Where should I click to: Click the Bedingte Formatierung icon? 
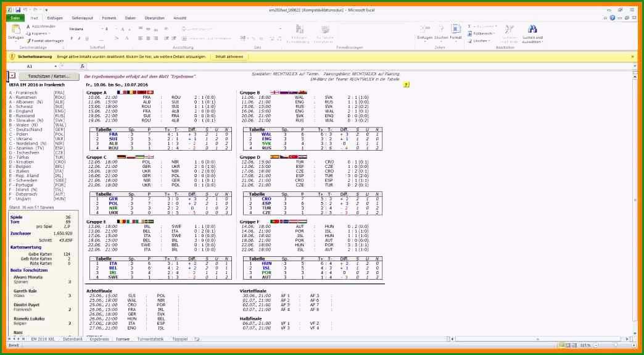pyautogui.click(x=299, y=29)
